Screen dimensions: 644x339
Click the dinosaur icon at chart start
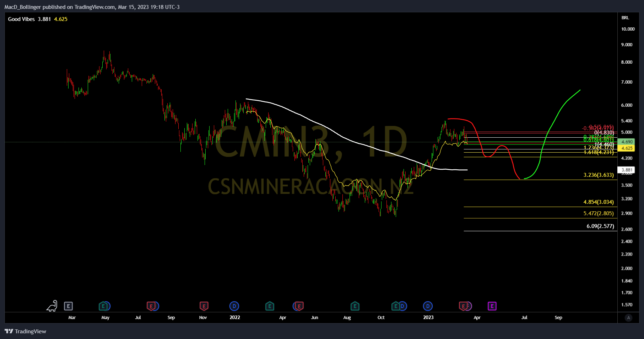coord(52,306)
